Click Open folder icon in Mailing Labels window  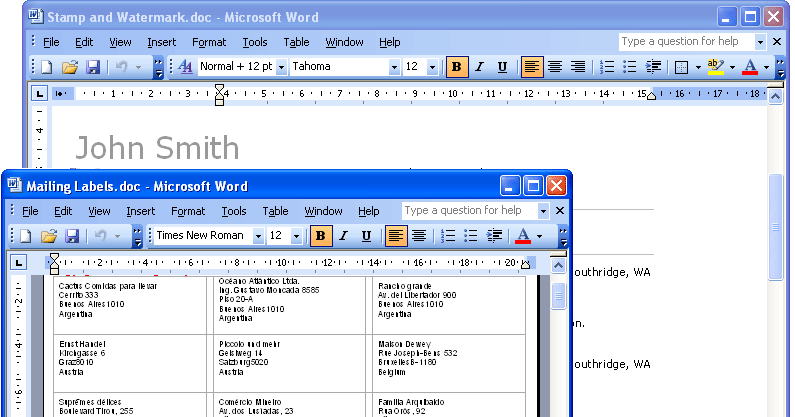click(x=48, y=236)
